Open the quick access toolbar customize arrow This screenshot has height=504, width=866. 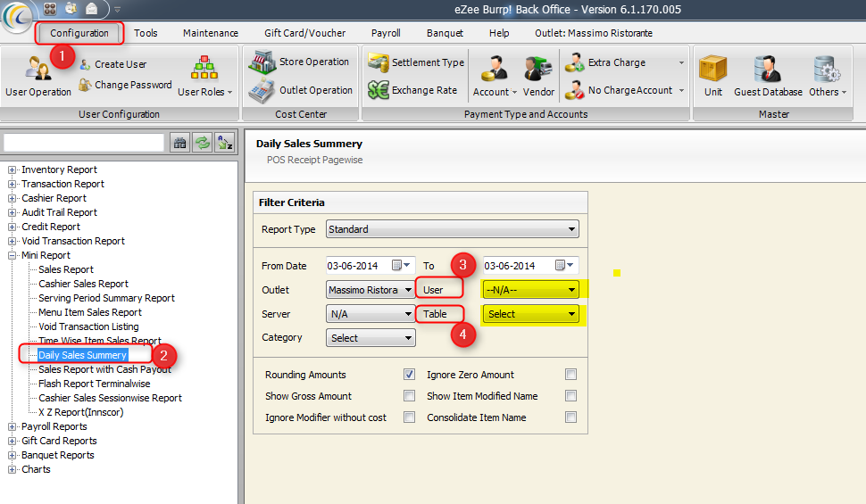coord(117,10)
